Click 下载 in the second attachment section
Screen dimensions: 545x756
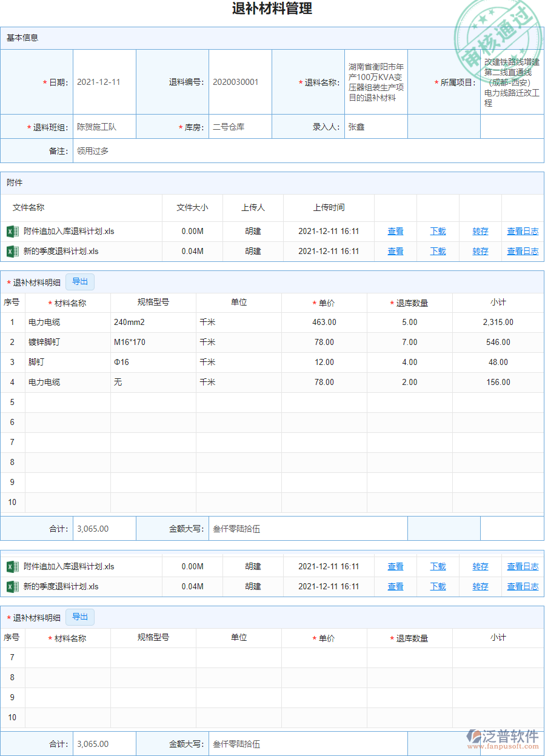point(438,566)
